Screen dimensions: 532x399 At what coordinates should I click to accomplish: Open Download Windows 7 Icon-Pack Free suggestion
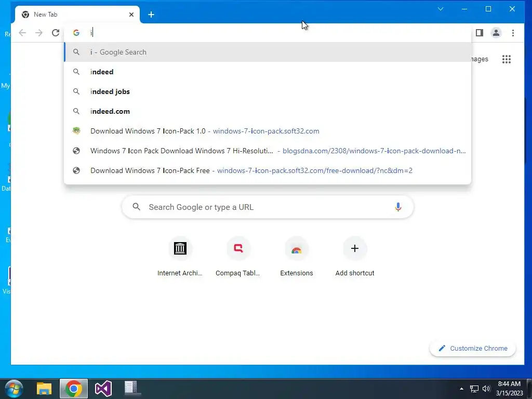(268, 170)
